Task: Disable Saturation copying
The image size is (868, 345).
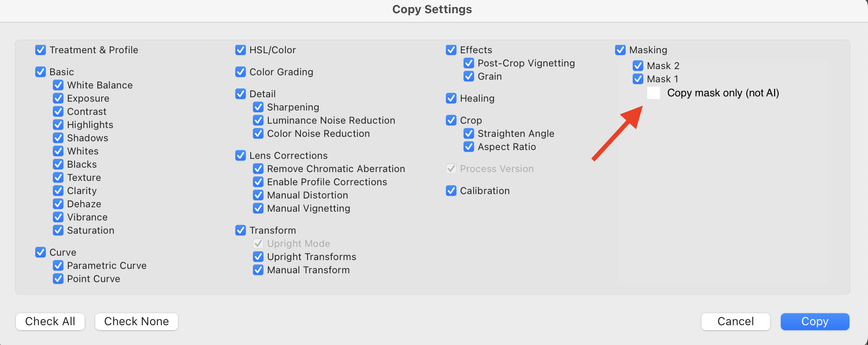Action: click(x=58, y=230)
